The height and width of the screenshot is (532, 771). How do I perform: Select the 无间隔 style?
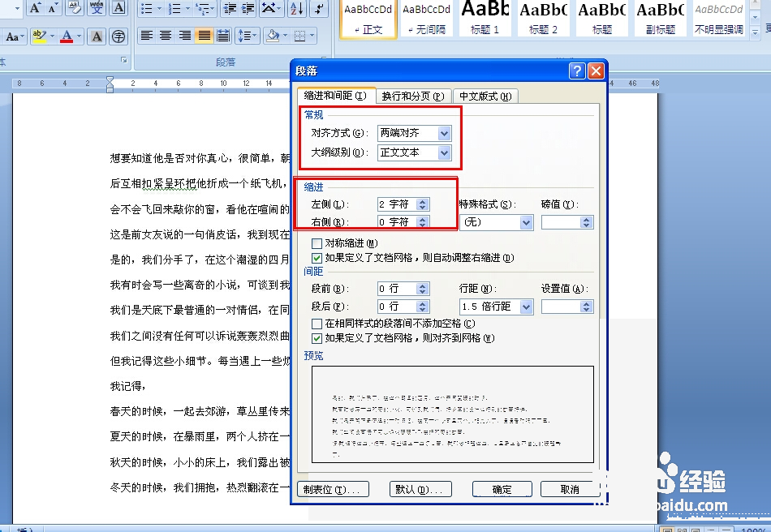click(426, 19)
